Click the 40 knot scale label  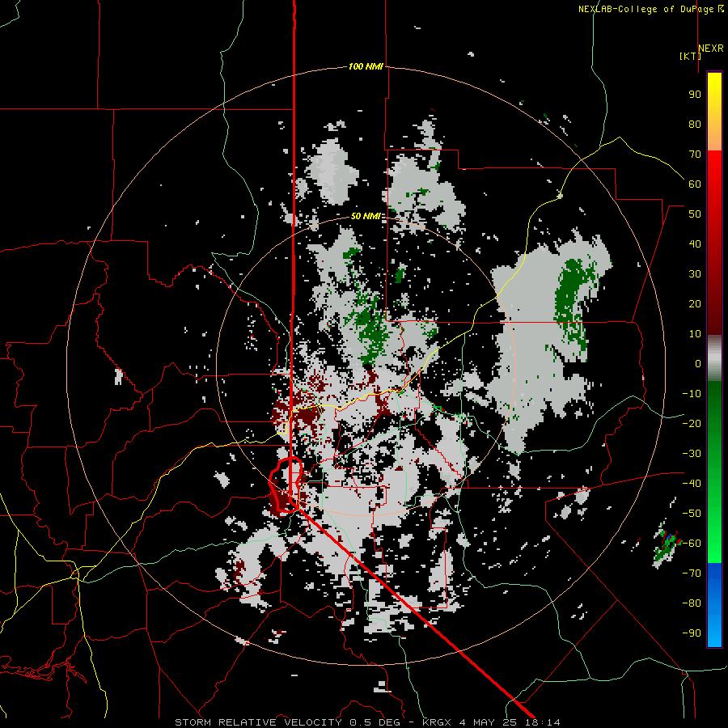(695, 243)
